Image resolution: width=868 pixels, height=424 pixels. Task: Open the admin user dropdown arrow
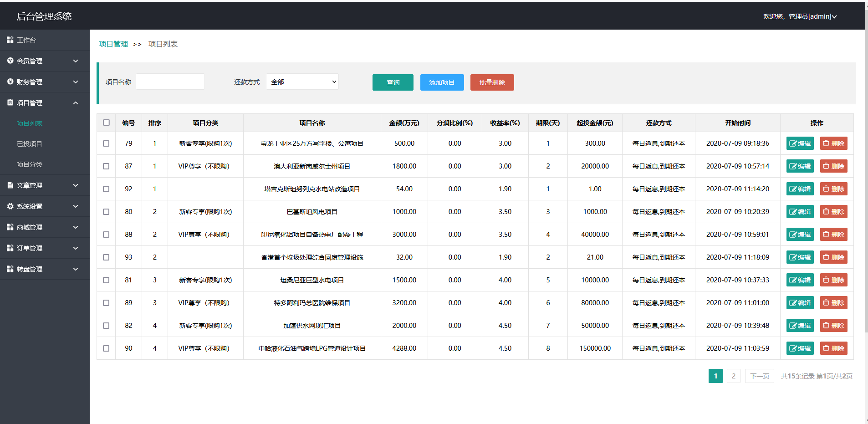pos(834,16)
